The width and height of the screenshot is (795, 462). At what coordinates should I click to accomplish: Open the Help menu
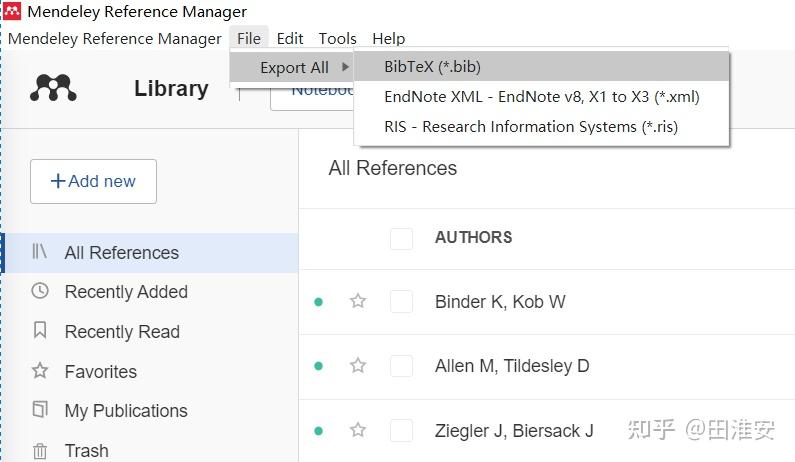[388, 39]
